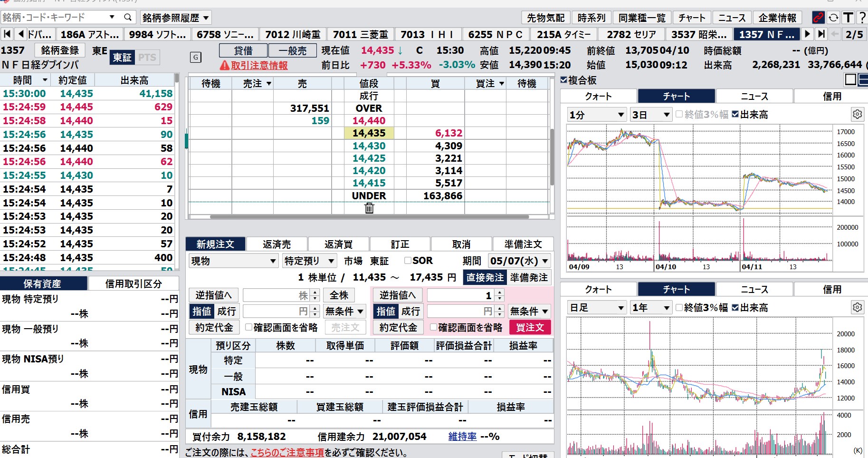
Task: Open the 売注 column dropdown
Action: tap(269, 83)
